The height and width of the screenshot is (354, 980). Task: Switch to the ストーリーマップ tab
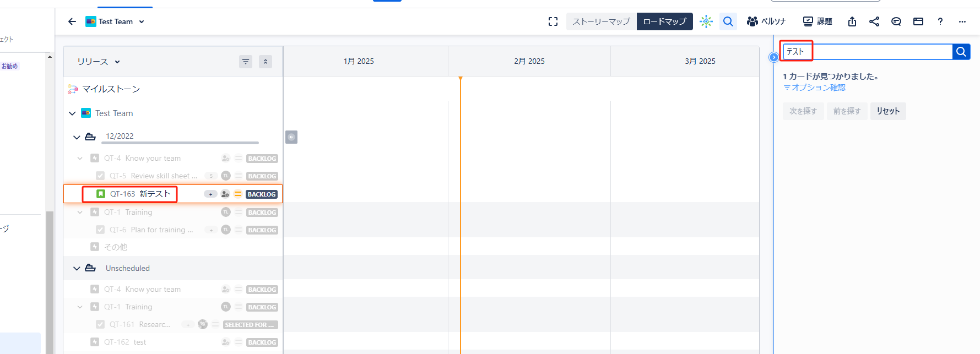point(601,21)
